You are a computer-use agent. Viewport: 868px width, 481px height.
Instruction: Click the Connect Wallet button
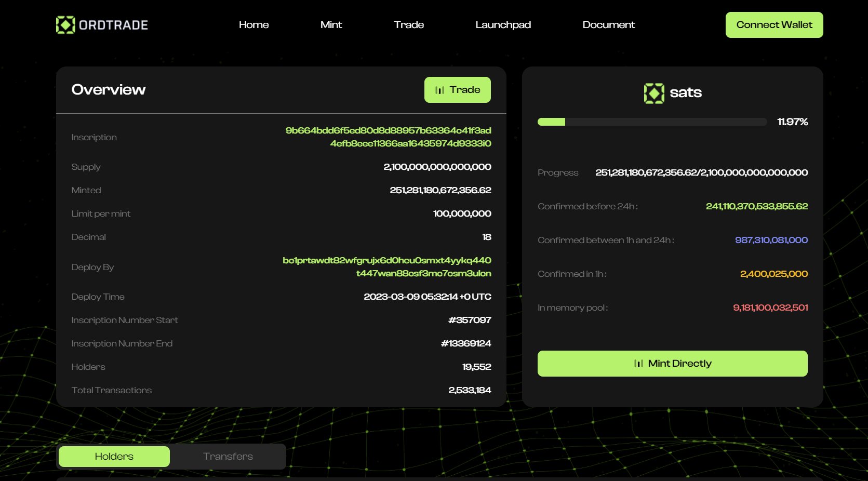click(774, 25)
